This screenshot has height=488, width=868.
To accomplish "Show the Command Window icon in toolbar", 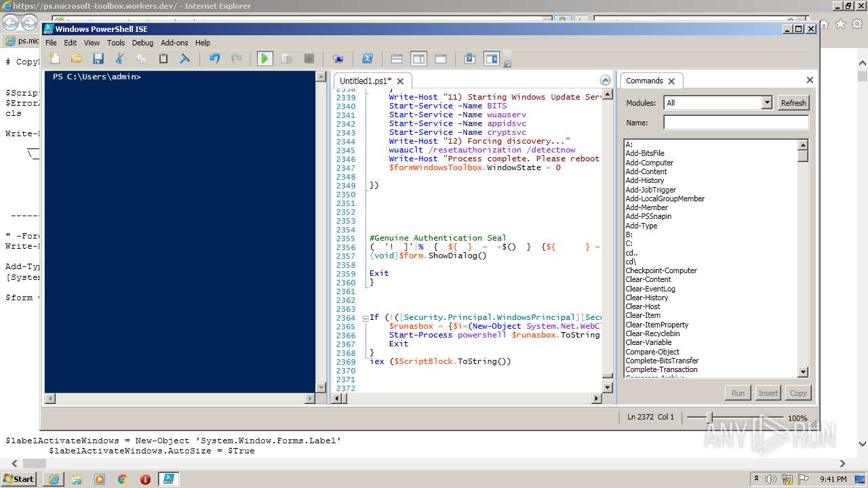I will click(x=470, y=59).
